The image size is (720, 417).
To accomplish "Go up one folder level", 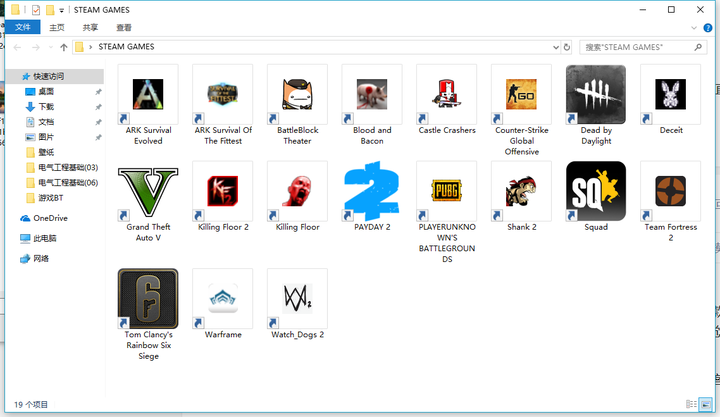I will (x=64, y=47).
